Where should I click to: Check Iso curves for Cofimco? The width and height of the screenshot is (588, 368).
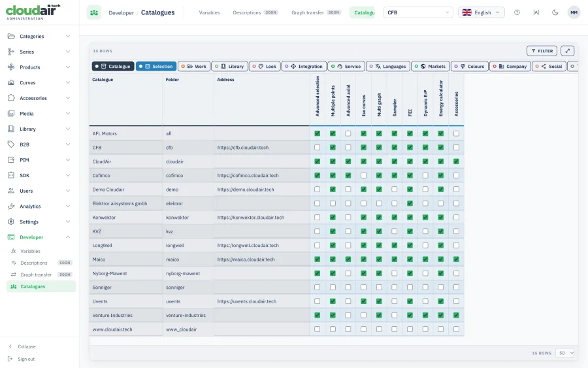[363, 175]
